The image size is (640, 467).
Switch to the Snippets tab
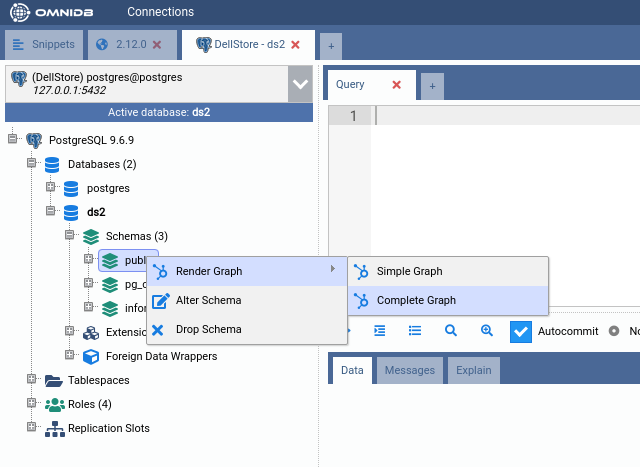(x=44, y=44)
